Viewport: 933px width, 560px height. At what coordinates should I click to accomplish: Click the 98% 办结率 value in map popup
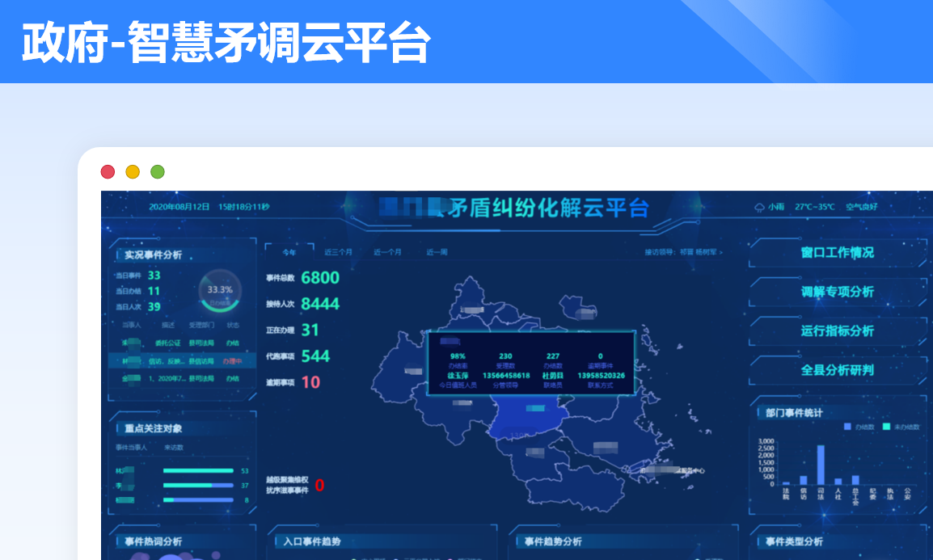point(458,356)
